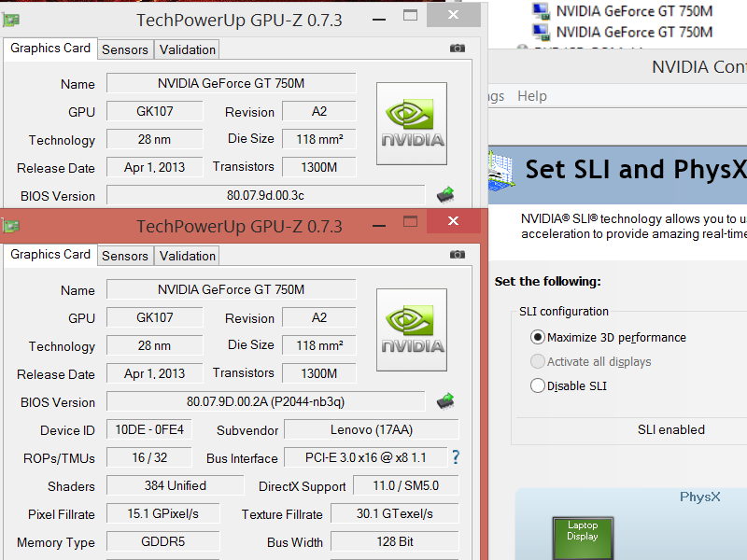Click the NVIDIA logo in the inactive GPU-Z window

click(x=412, y=124)
